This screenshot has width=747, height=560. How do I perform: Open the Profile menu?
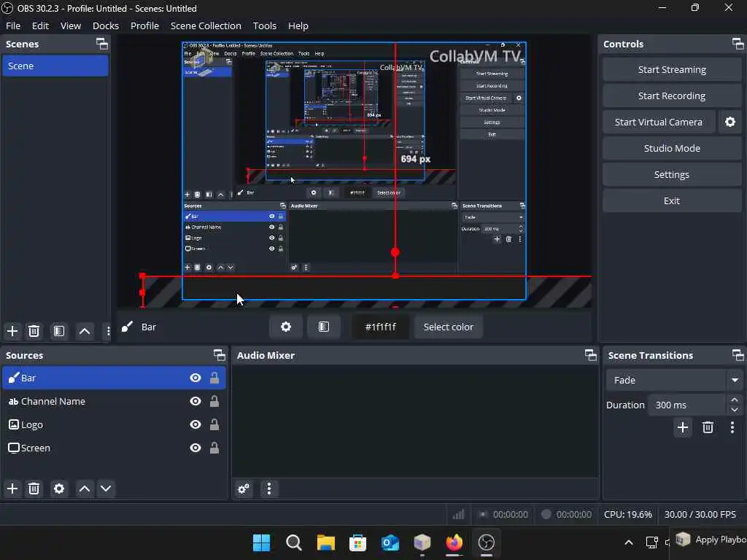[145, 26]
